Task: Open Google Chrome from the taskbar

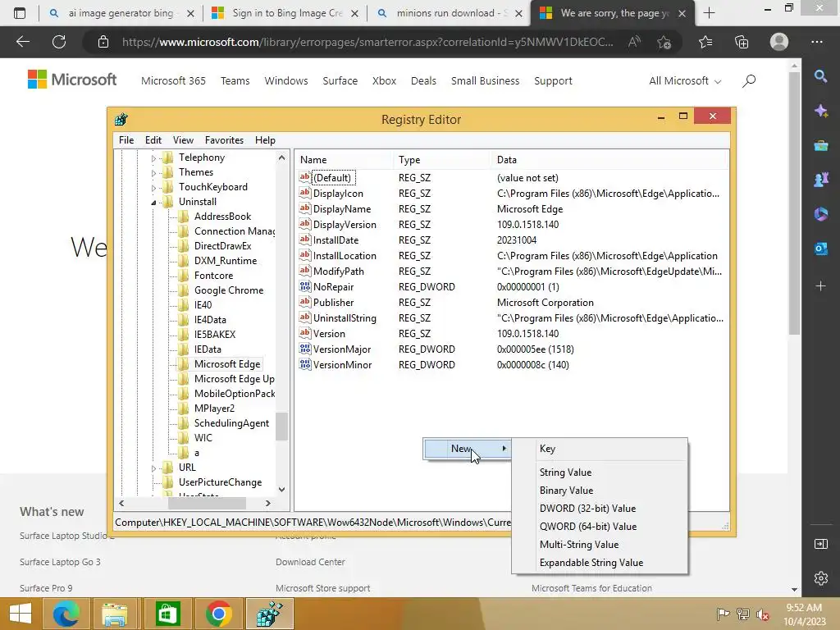Action: point(218,614)
